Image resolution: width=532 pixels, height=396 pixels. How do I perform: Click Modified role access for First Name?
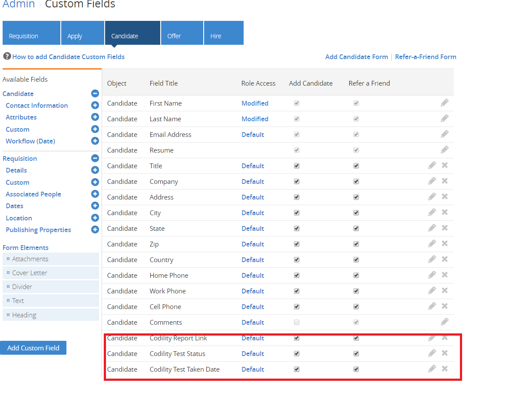tap(255, 103)
